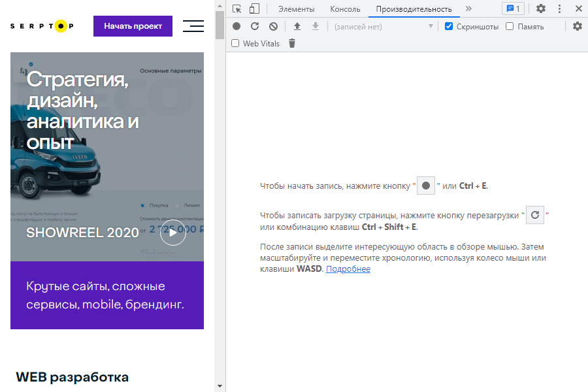Switch to the Консоль tab
This screenshot has height=392, width=588.
345,9
